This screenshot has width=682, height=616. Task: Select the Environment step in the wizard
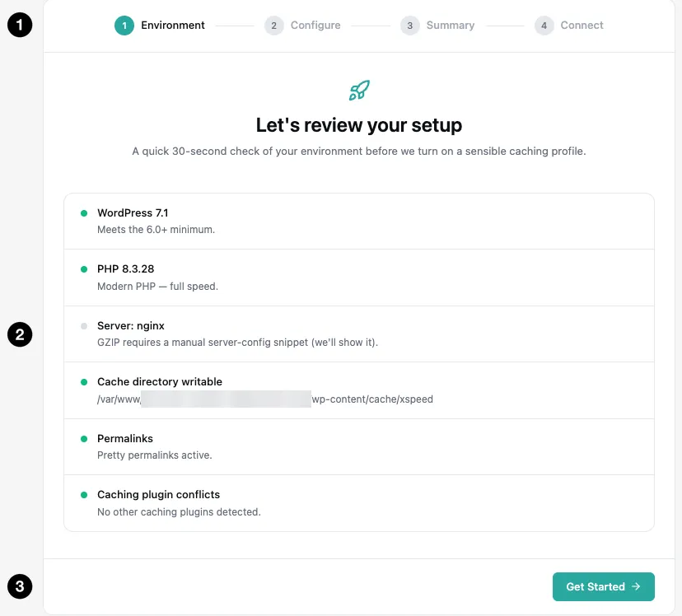[160, 26]
